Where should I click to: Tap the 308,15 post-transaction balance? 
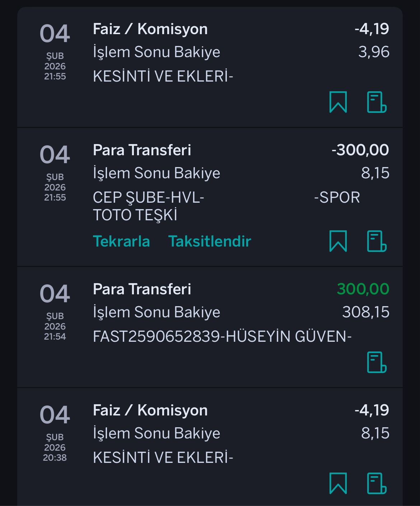click(x=366, y=312)
